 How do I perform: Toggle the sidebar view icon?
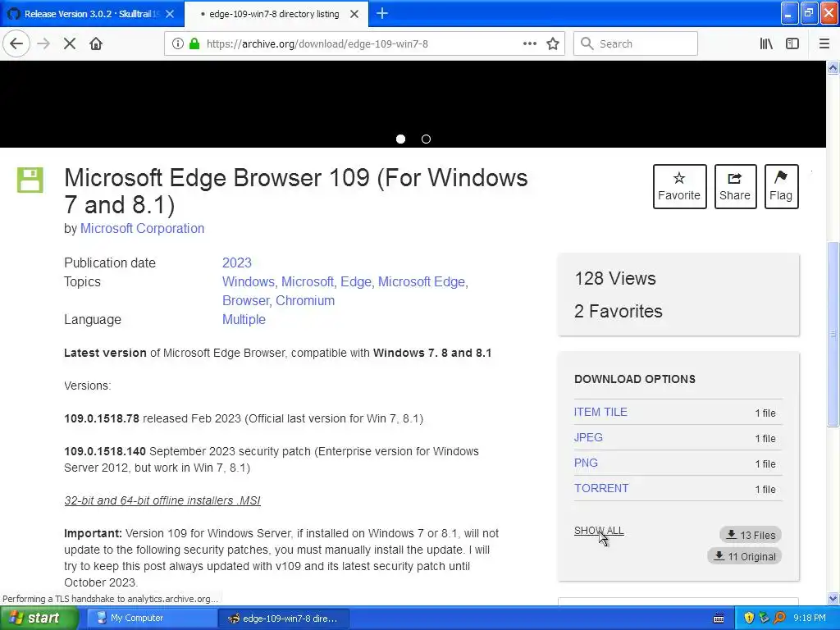point(792,43)
